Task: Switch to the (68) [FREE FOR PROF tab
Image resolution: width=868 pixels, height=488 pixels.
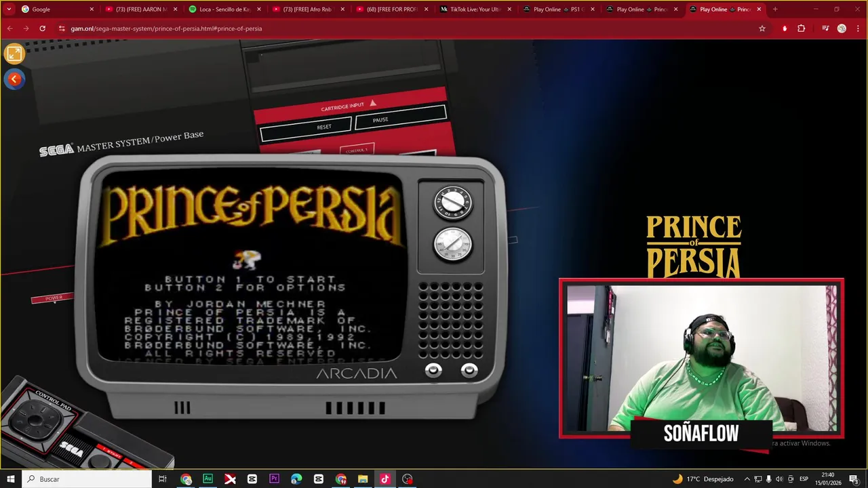Action: 391,9
